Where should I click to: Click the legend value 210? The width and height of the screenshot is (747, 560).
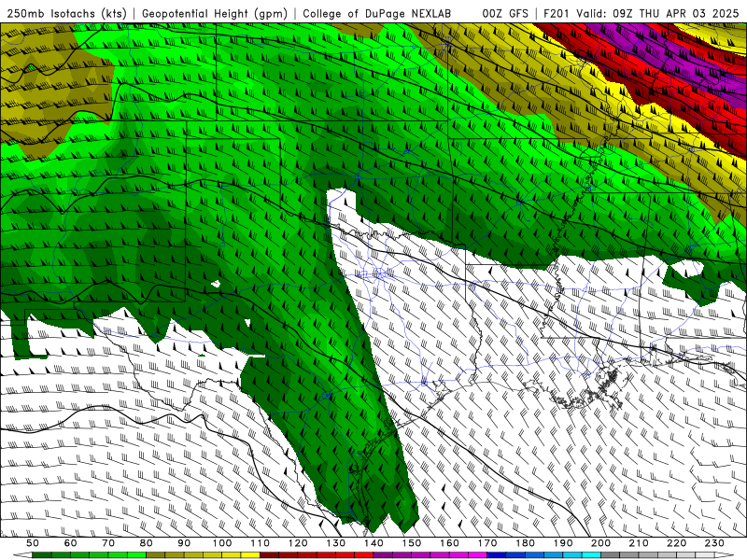tap(639, 543)
